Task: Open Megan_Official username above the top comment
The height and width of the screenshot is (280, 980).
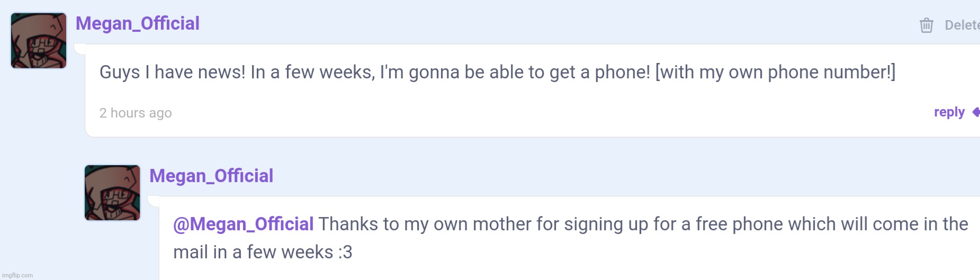Action: click(x=138, y=24)
